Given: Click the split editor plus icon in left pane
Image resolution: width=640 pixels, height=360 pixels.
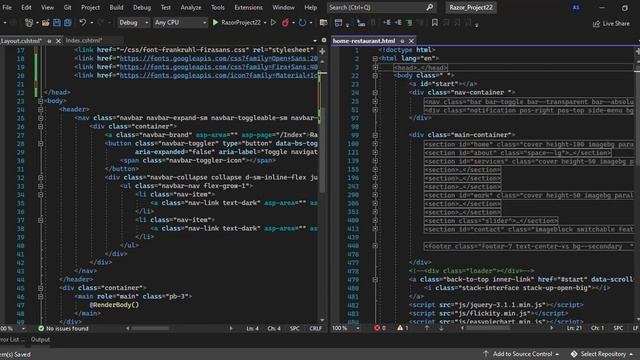Looking at the screenshot, I should [x=322, y=51].
